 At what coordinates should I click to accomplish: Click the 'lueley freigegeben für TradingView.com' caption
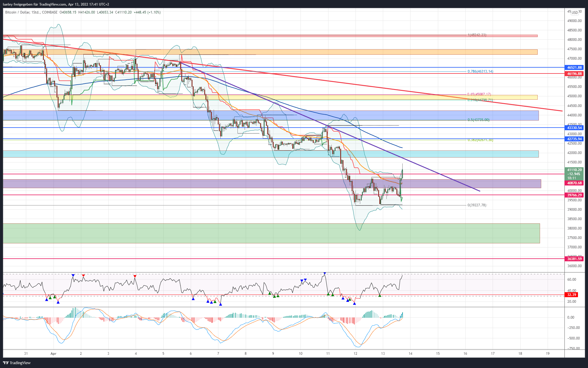pos(34,4)
